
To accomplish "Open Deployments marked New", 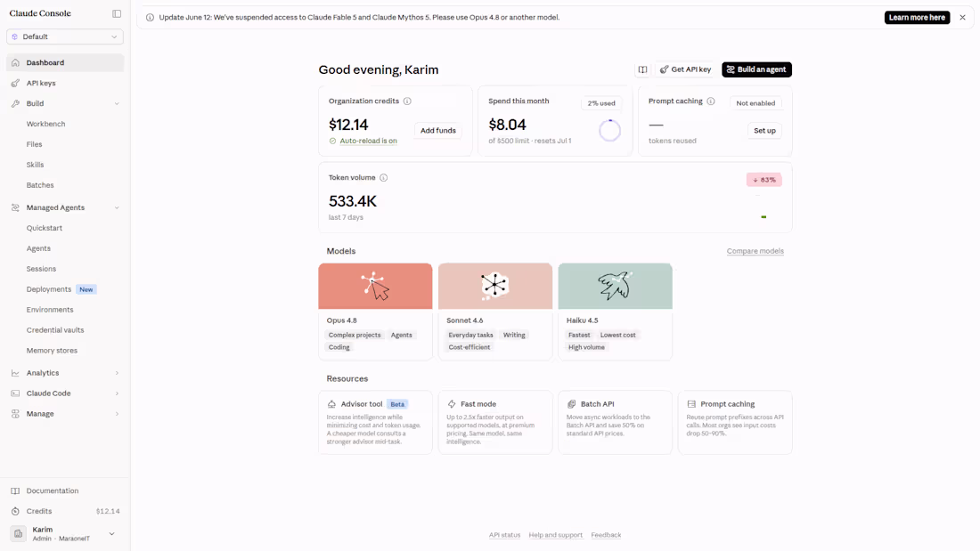I will pos(61,289).
